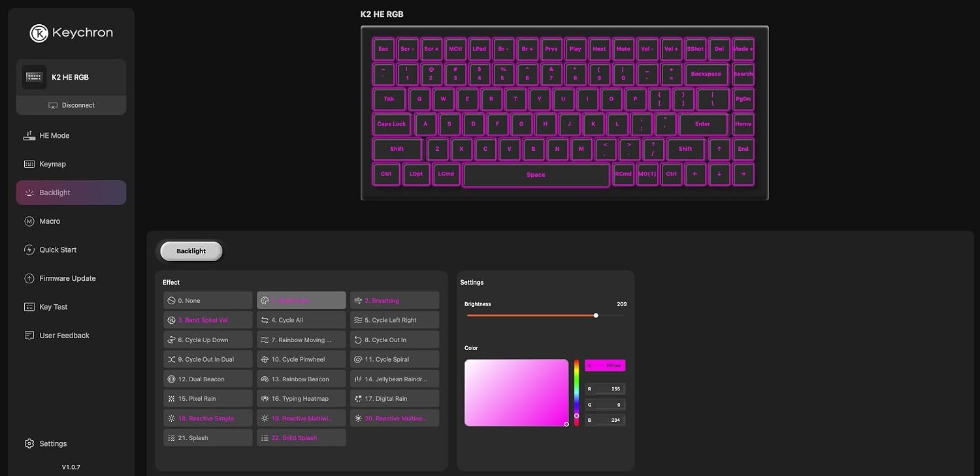Select the None effect icon
This screenshot has height=476, width=980.
[x=171, y=300]
